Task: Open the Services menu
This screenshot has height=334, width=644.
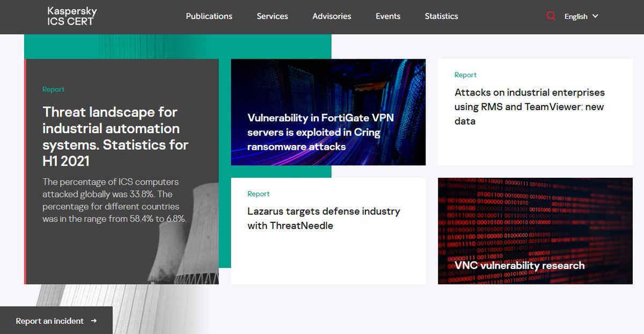Action: click(272, 16)
